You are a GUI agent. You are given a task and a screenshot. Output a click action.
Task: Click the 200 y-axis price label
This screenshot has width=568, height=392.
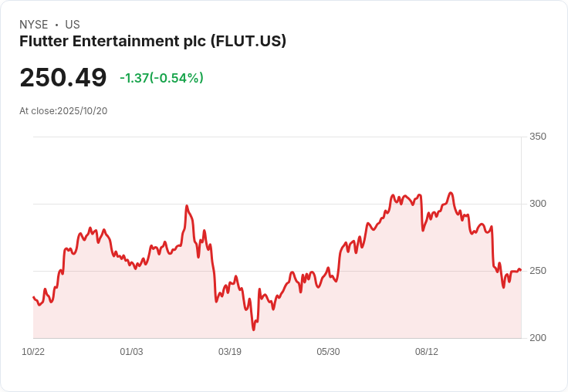pos(538,338)
